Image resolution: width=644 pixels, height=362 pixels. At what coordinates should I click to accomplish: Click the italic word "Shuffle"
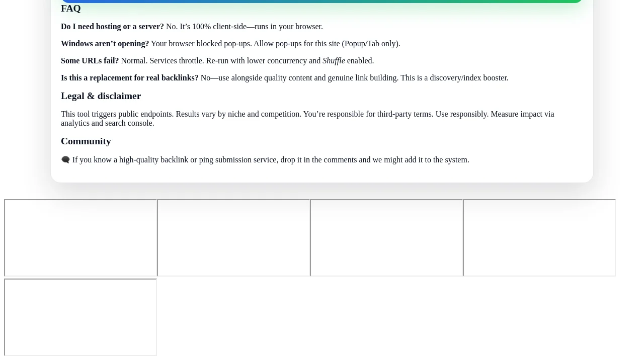[x=334, y=61]
